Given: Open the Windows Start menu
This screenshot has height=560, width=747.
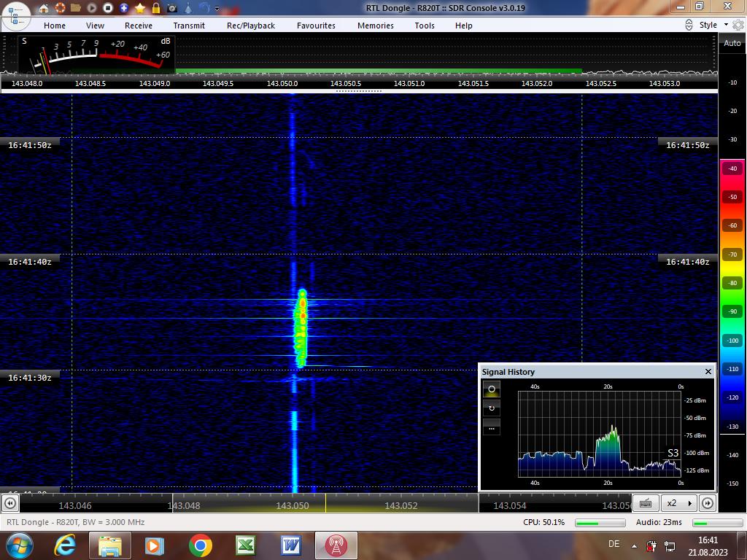Looking at the screenshot, I should coord(20,545).
